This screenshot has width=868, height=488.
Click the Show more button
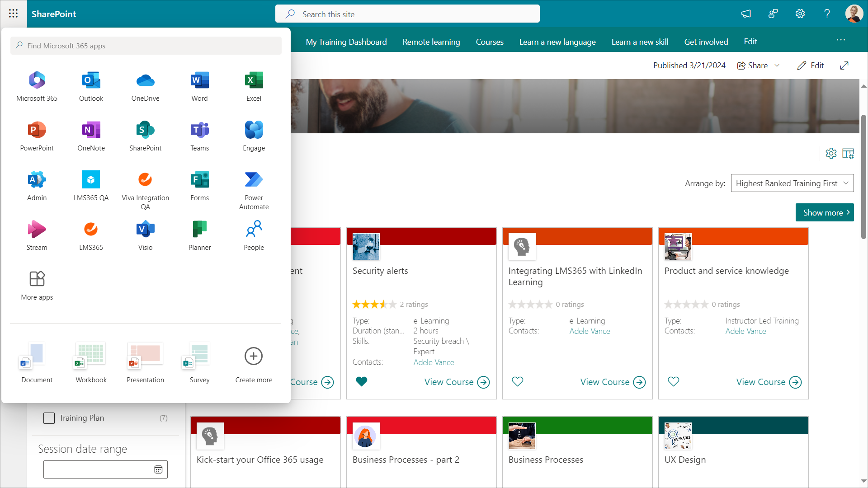824,212
